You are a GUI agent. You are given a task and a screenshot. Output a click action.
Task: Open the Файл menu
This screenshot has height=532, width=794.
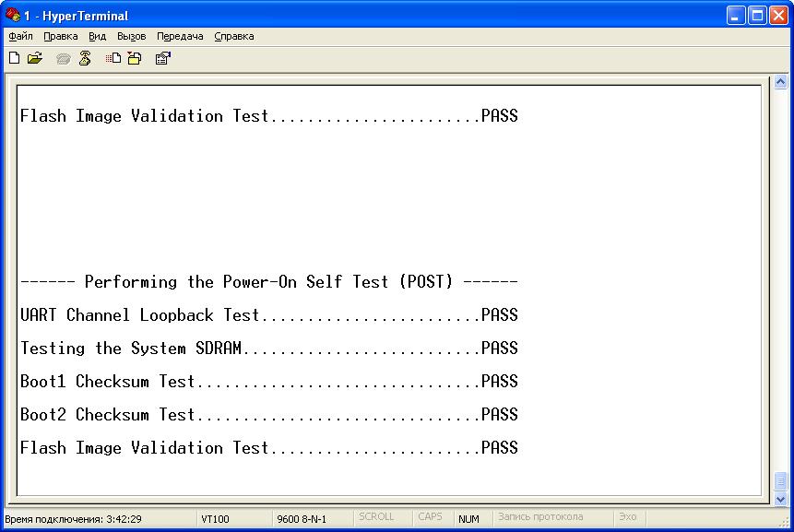20,37
